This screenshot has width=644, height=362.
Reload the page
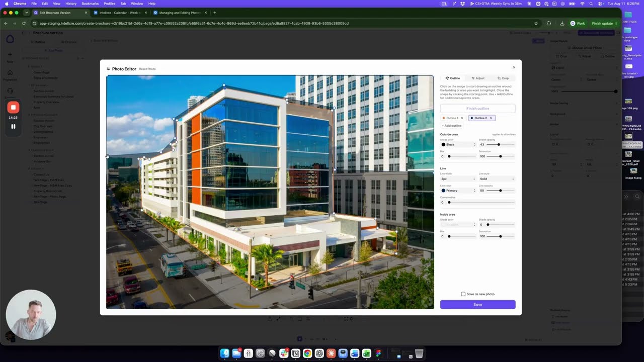coord(24,23)
